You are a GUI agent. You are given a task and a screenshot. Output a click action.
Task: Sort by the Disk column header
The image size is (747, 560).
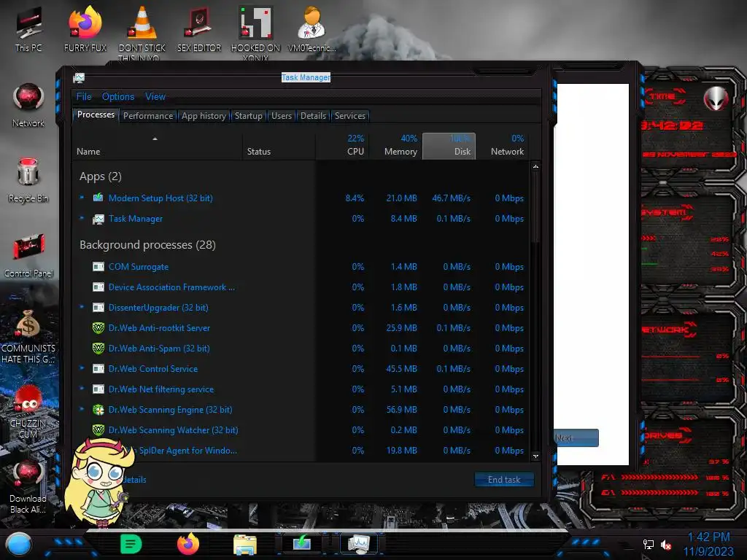[449, 146]
